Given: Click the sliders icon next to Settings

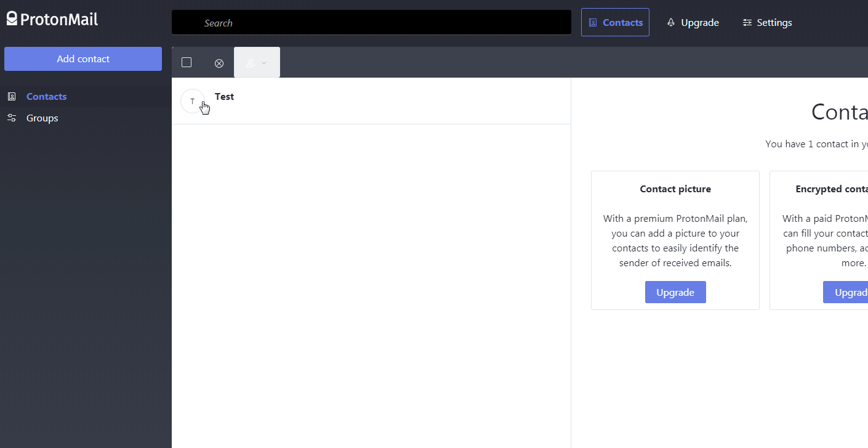Looking at the screenshot, I should (746, 22).
